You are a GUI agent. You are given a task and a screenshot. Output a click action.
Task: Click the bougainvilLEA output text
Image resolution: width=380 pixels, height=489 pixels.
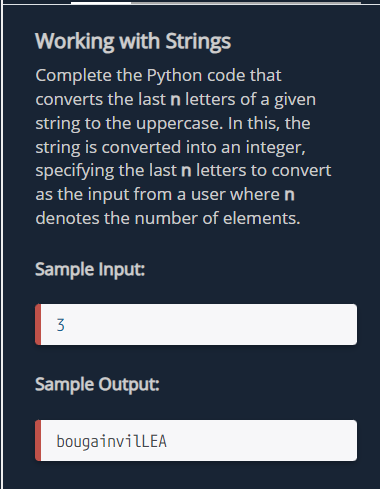pos(111,442)
